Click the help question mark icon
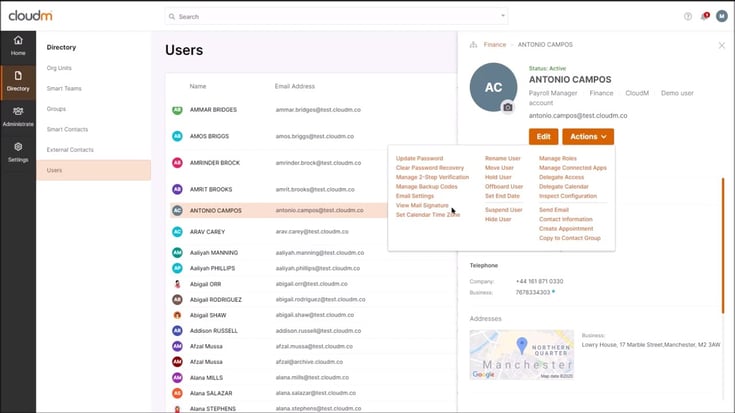Viewport: 735px width, 413px height. click(x=688, y=16)
